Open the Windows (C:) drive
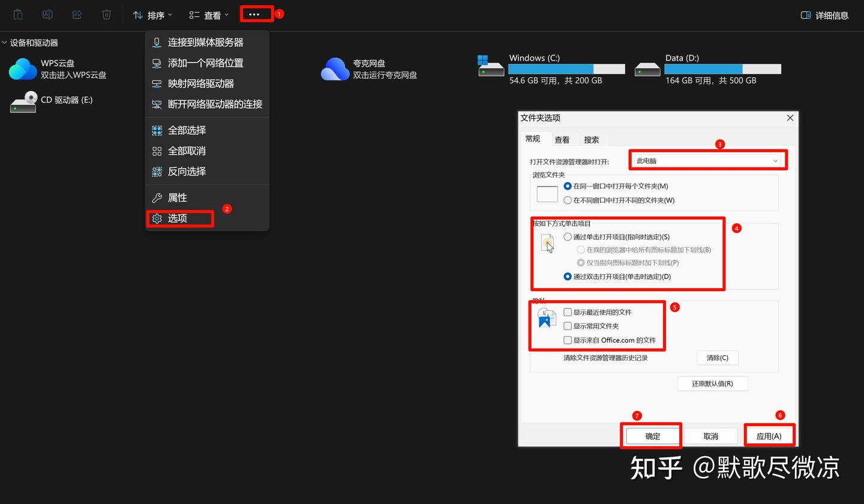The width and height of the screenshot is (864, 504). [x=491, y=67]
